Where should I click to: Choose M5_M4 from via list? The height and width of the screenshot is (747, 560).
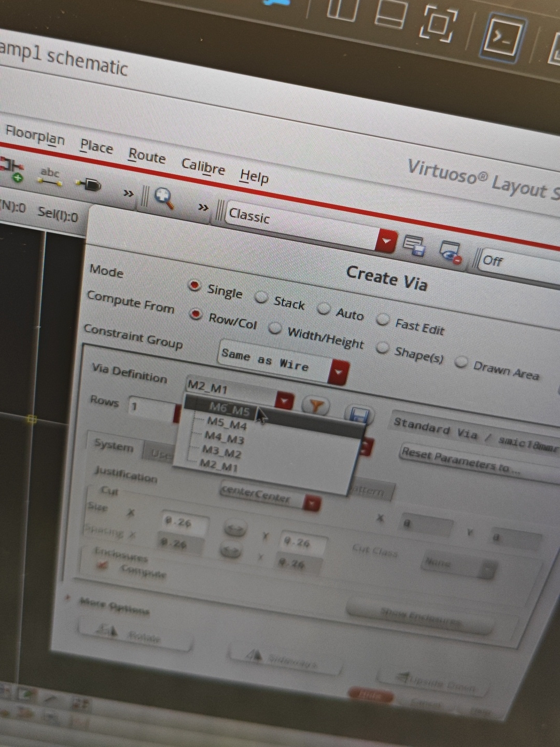pos(227,424)
